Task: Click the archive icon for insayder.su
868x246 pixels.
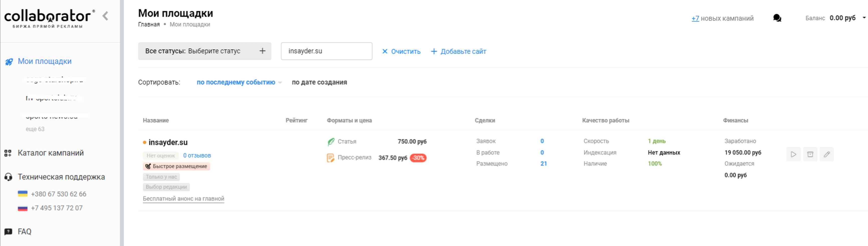Action: 810,154
